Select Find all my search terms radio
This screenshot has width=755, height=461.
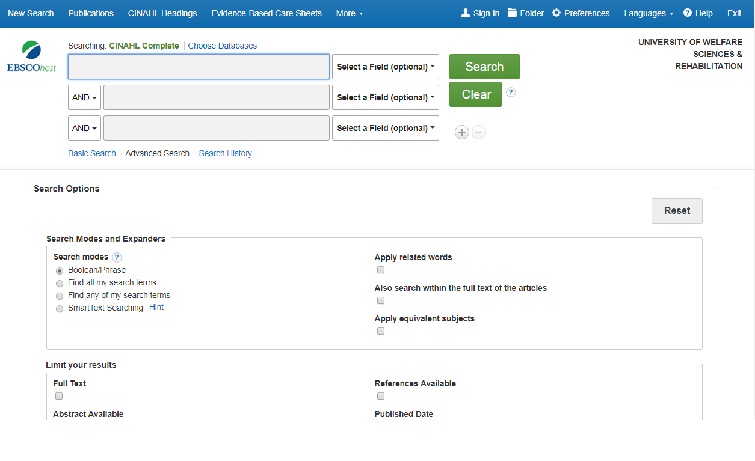pos(59,283)
